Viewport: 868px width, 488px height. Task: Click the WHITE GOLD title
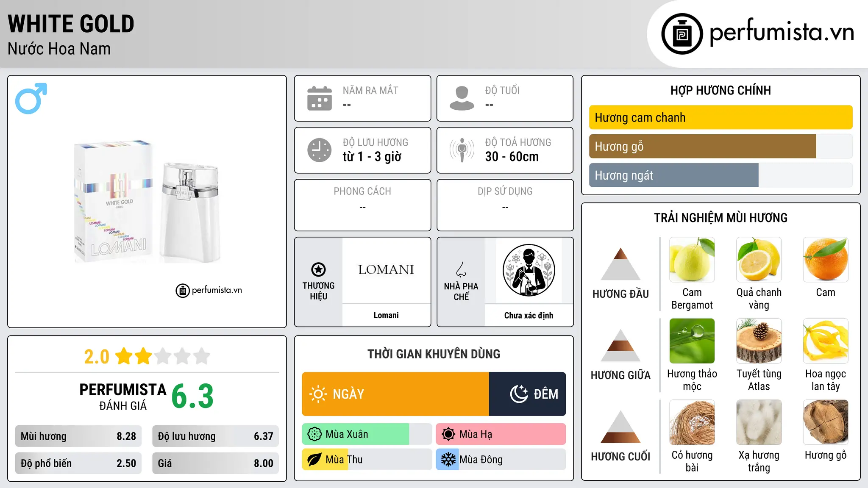[x=71, y=24]
